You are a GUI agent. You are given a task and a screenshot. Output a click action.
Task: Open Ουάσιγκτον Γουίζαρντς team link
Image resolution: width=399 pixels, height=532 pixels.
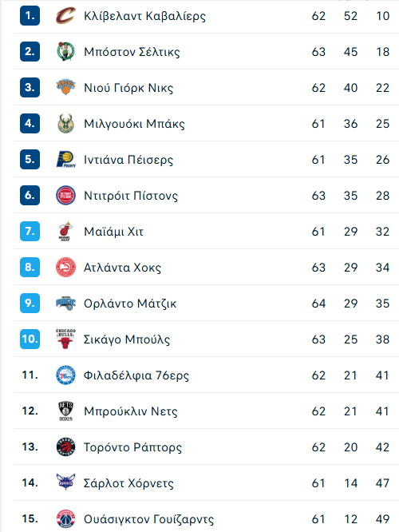tap(148, 519)
